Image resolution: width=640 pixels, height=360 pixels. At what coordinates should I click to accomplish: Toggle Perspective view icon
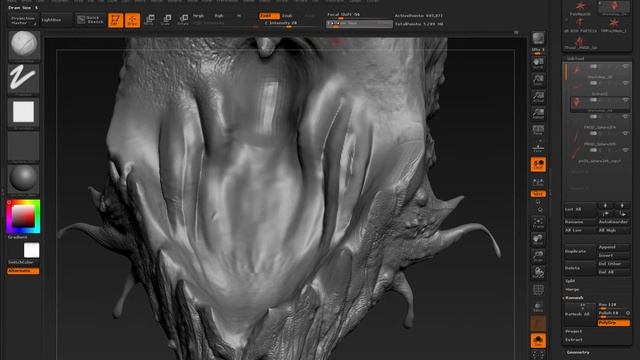pos(538,130)
